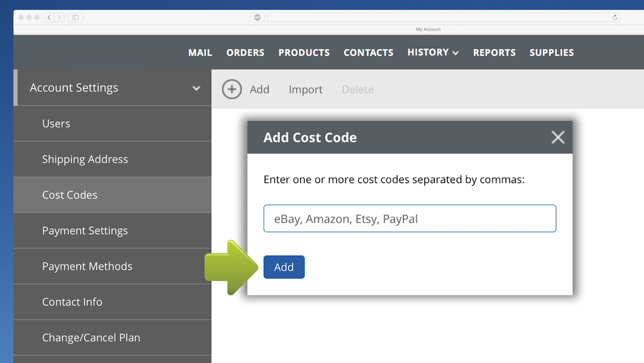
Task: Open Payment Settings in the sidebar
Action: (112, 231)
